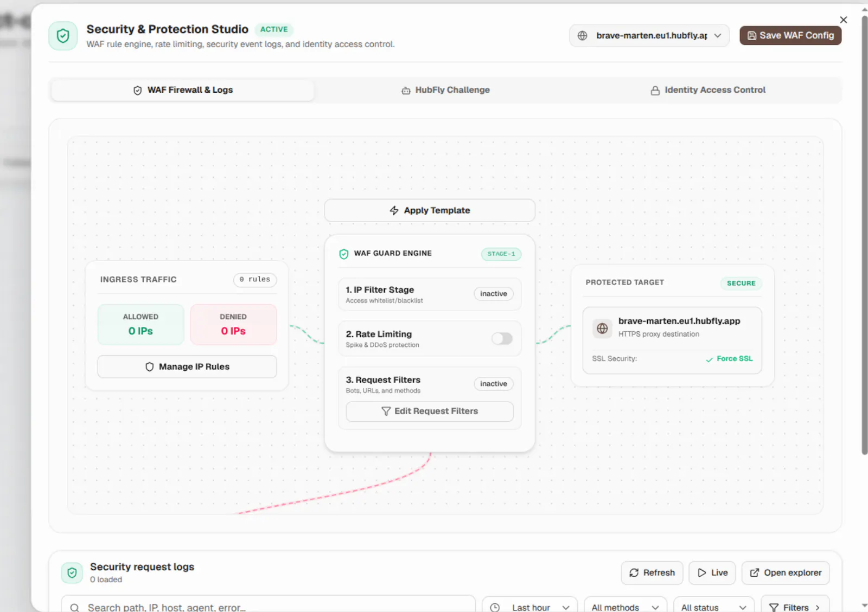This screenshot has width=868, height=612.
Task: Switch to WAF Firewall & Logs tab
Action: tap(183, 90)
